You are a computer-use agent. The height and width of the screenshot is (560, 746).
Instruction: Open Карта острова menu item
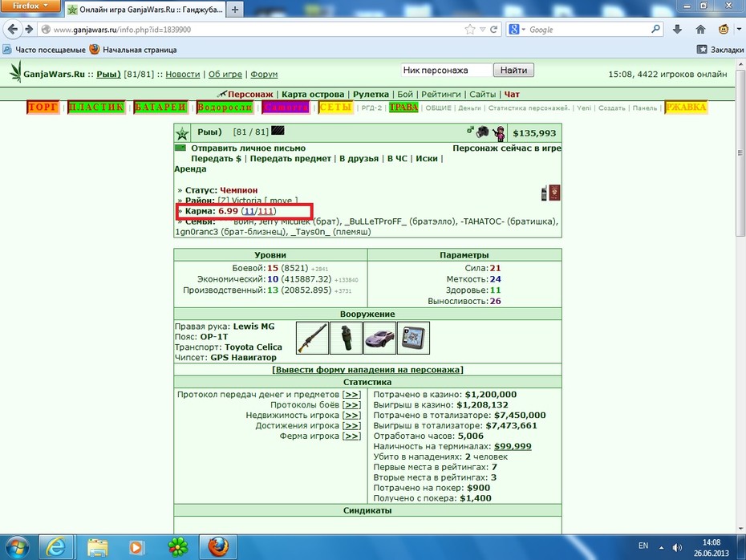pyautogui.click(x=313, y=94)
